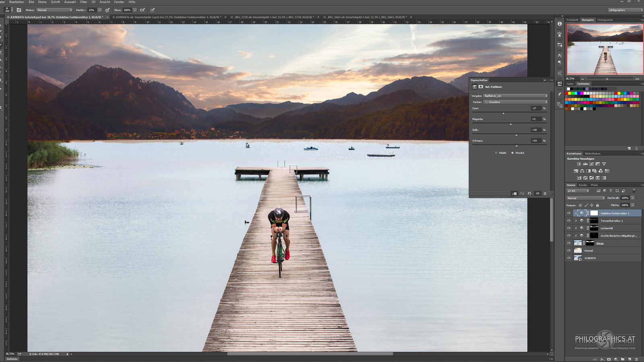Open the Vorgabe preset dropdown
The height and width of the screenshot is (362, 644).
tap(515, 96)
